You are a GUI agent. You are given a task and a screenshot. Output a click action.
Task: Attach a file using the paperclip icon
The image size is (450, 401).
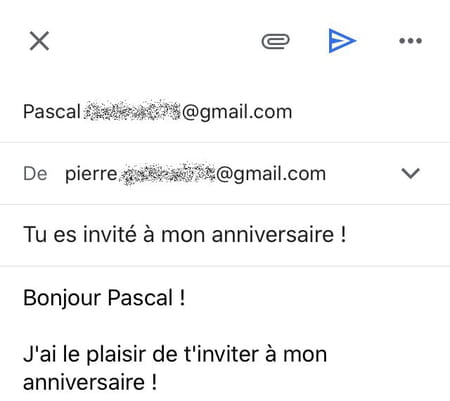click(x=275, y=41)
